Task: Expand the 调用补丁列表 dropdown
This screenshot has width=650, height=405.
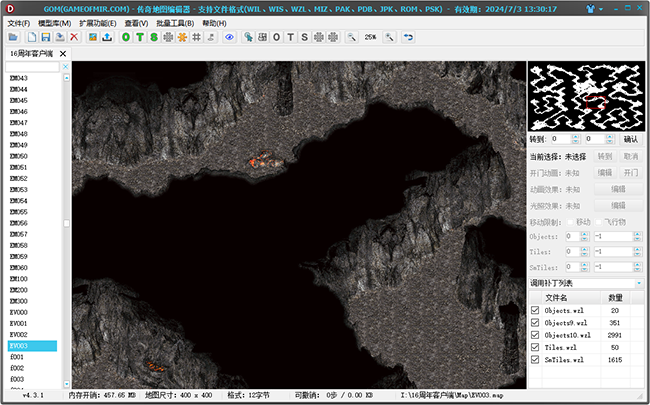Action: [637, 282]
